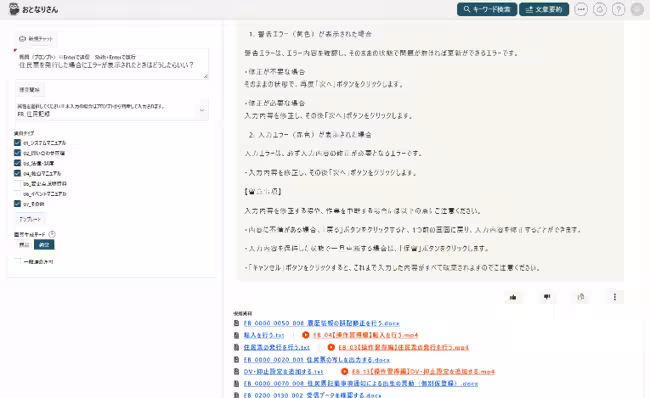Click the new chat icon in 新規チャット
Screen dimensions: 650x398
22,39
